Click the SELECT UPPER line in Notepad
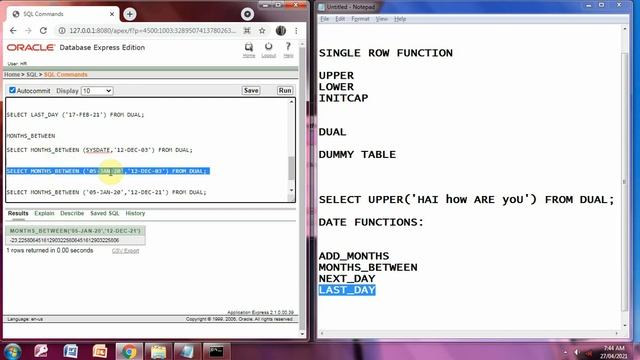The height and width of the screenshot is (360, 640). [467, 200]
